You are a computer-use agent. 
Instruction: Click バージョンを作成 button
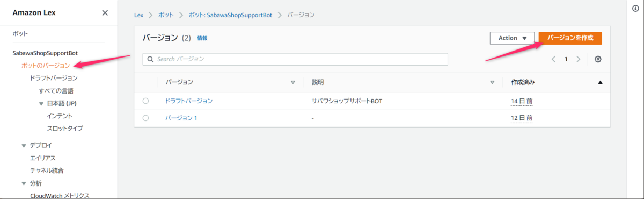(x=570, y=38)
